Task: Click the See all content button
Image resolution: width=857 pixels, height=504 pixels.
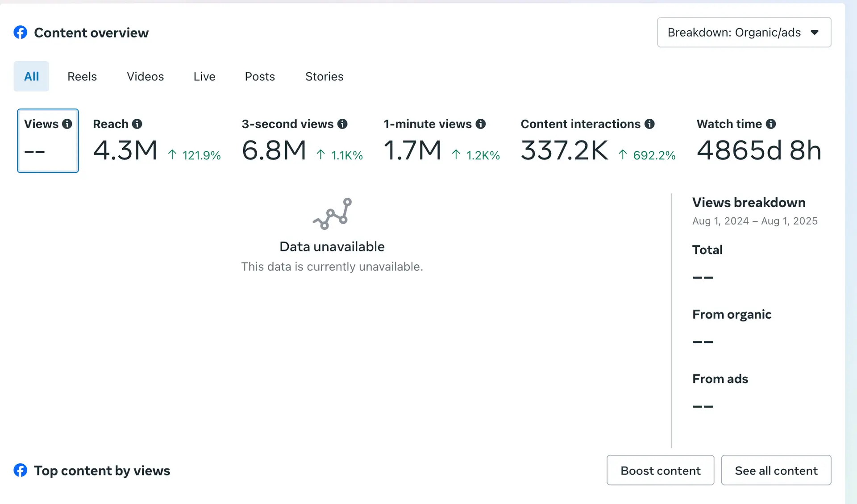Action: pyautogui.click(x=776, y=470)
